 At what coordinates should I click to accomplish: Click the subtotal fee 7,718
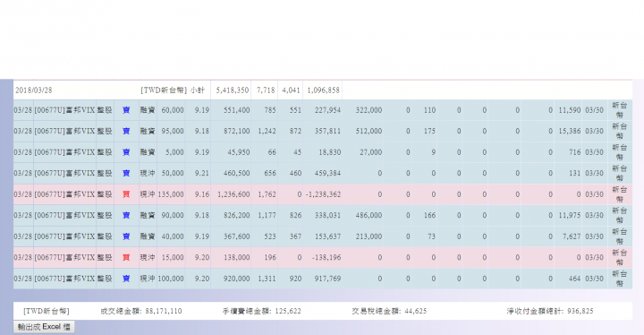266,90
